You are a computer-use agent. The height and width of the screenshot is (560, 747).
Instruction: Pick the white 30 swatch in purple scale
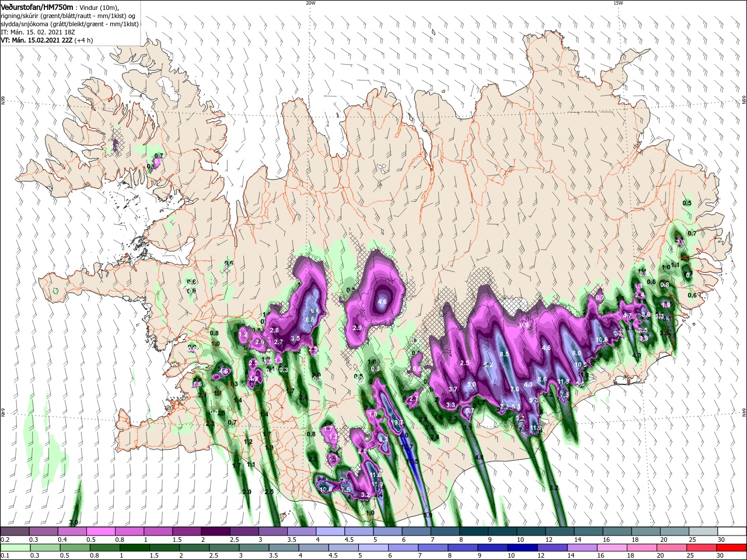click(731, 531)
